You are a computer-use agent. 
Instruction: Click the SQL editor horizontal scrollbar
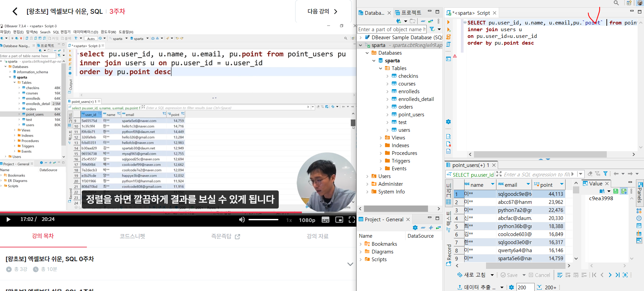[x=540, y=154]
